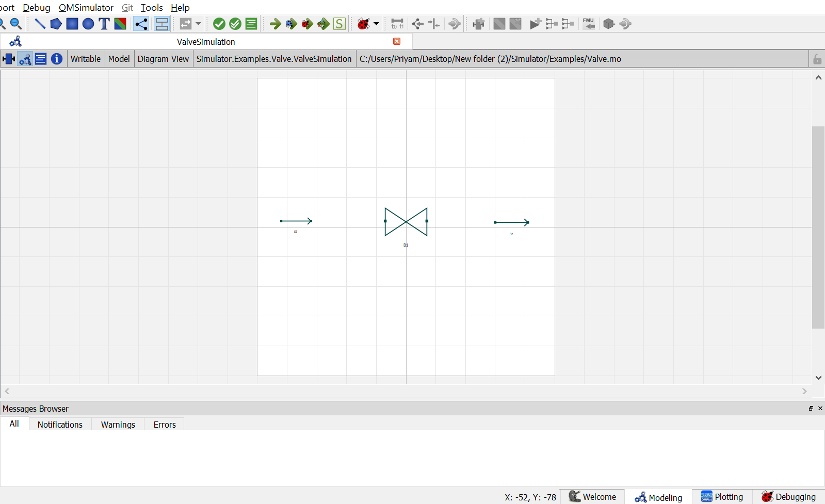
Task: Click the Add Connector play-plus icon
Action: tap(536, 24)
